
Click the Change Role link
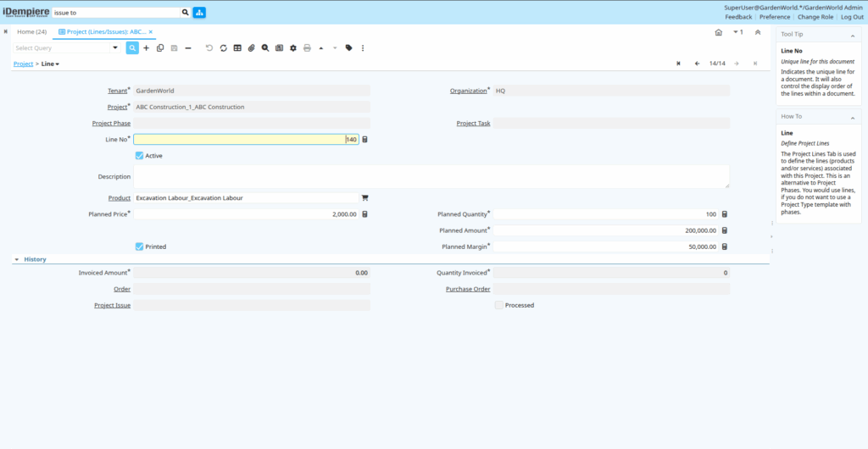tap(815, 17)
